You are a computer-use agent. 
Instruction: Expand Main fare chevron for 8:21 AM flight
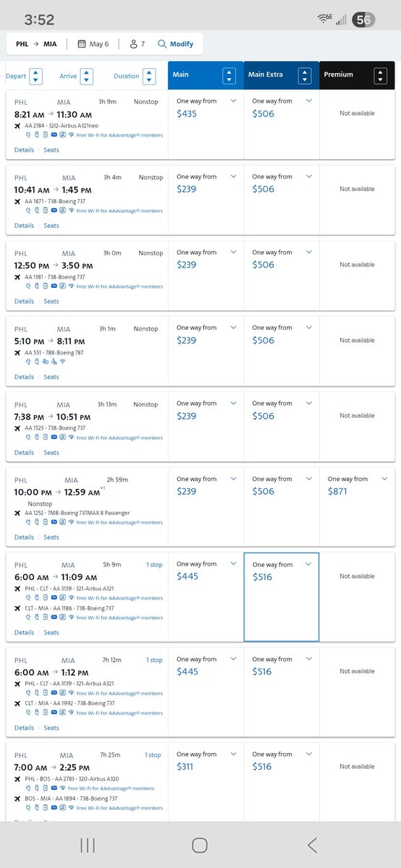pyautogui.click(x=233, y=101)
